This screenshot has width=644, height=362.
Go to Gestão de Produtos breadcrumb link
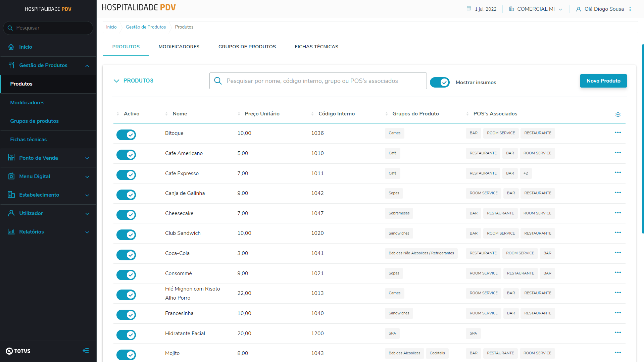[x=146, y=27]
